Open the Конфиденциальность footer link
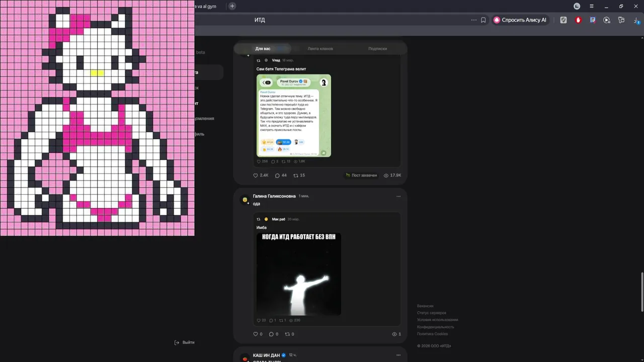Viewport: 644px width, 362px height. pos(436,327)
